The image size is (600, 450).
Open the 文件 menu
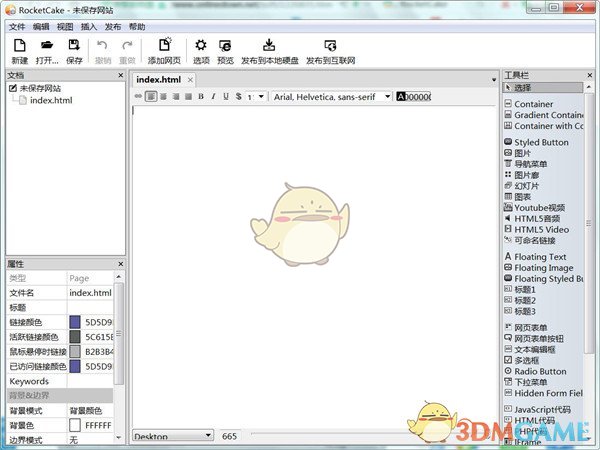[x=17, y=27]
